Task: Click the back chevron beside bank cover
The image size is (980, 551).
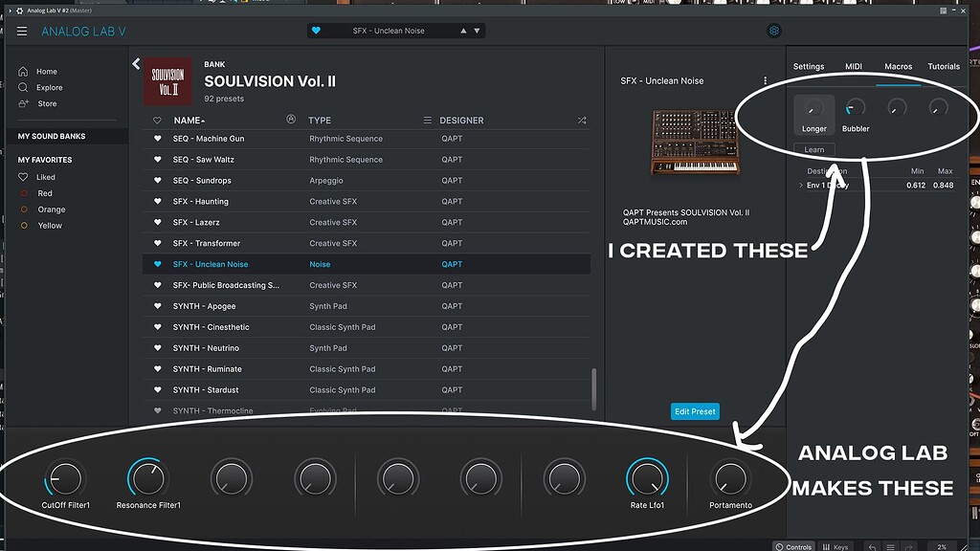Action: tap(136, 64)
